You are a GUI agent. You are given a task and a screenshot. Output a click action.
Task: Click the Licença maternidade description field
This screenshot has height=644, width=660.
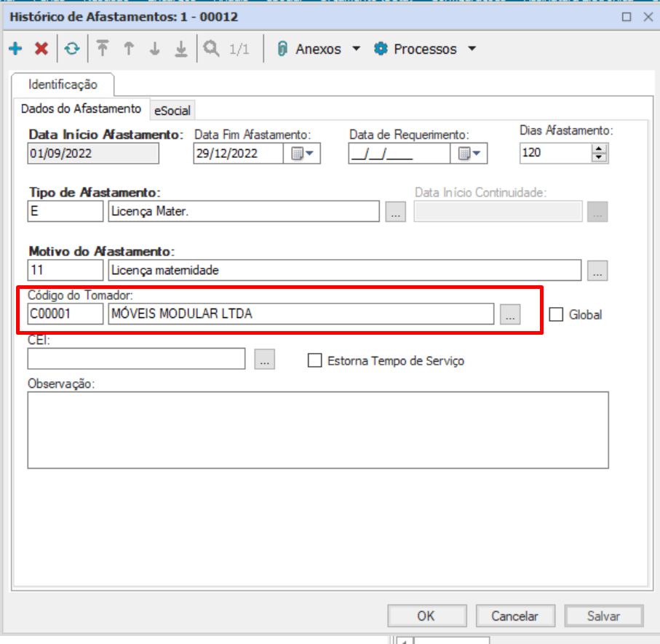tap(345, 270)
